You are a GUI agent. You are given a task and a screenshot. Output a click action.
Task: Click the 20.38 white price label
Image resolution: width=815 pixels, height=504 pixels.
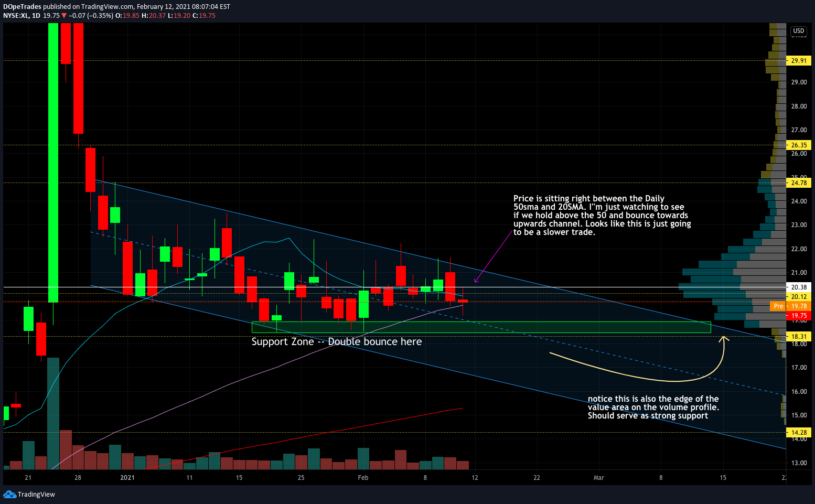799,287
